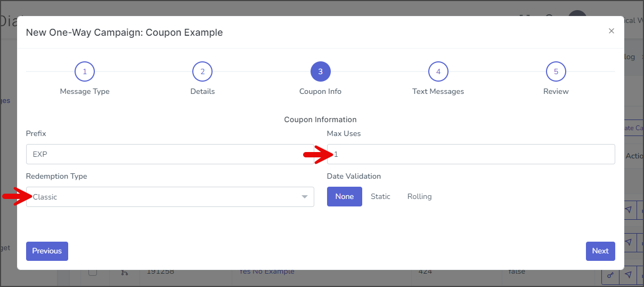Image resolution: width=644 pixels, height=287 pixels.
Task: Focus the Max Uses input field
Action: [471, 154]
